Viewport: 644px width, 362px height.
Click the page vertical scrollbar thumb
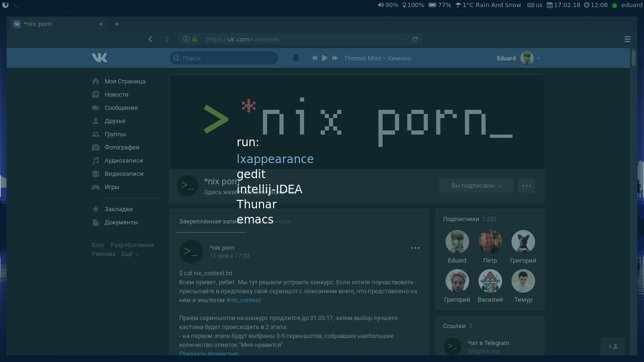click(634, 58)
